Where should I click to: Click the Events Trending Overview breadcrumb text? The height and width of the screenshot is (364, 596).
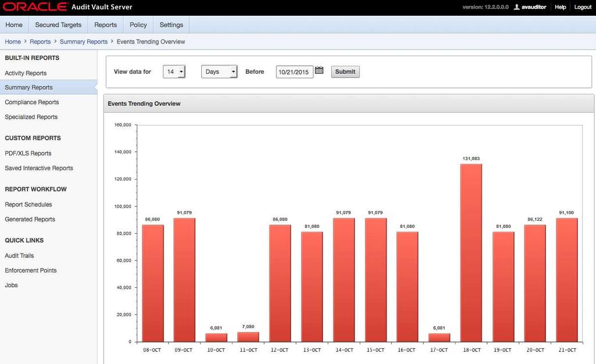coord(151,42)
